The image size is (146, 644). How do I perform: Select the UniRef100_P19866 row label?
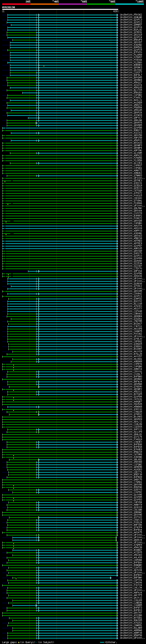131,203
